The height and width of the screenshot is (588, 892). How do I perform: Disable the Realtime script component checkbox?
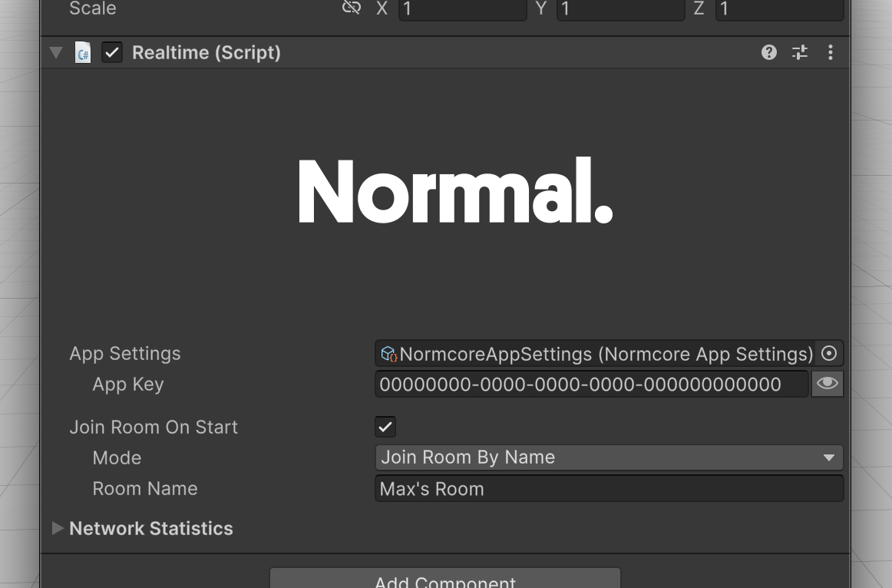(112, 53)
